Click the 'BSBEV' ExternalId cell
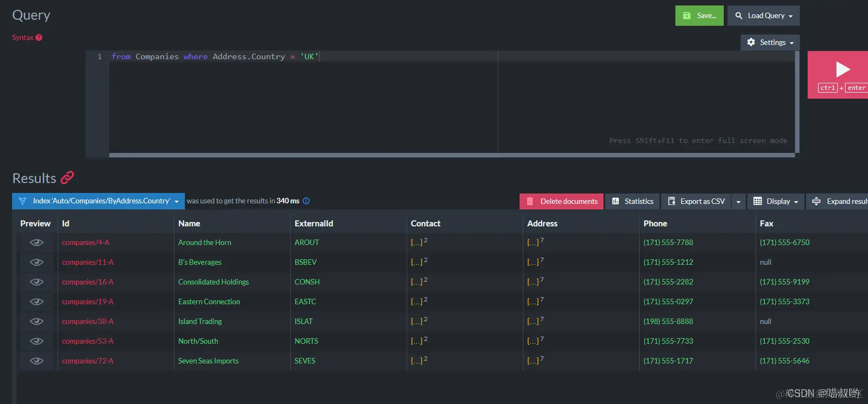Image resolution: width=868 pixels, height=404 pixels. point(306,262)
